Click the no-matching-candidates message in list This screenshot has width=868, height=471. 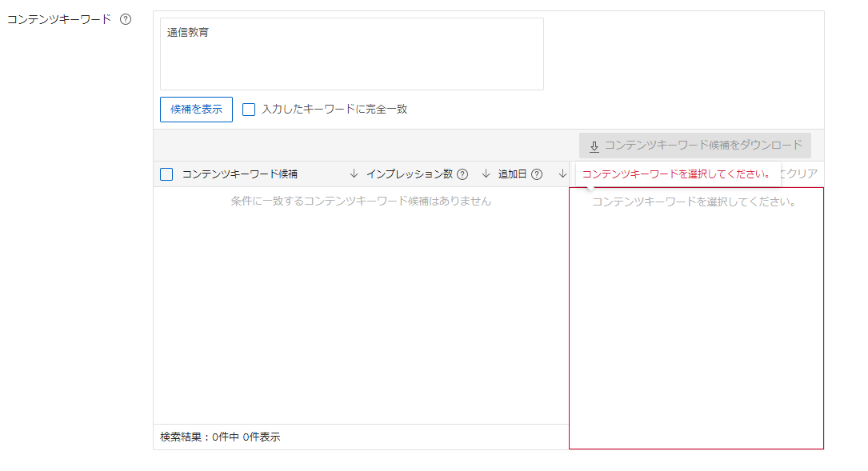361,202
